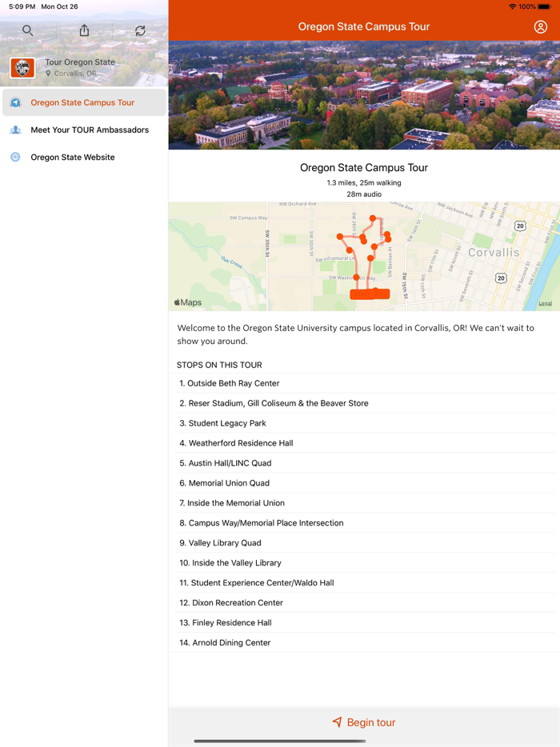This screenshot has height=747, width=560.
Task: Tap Begin tour button
Action: click(x=364, y=722)
